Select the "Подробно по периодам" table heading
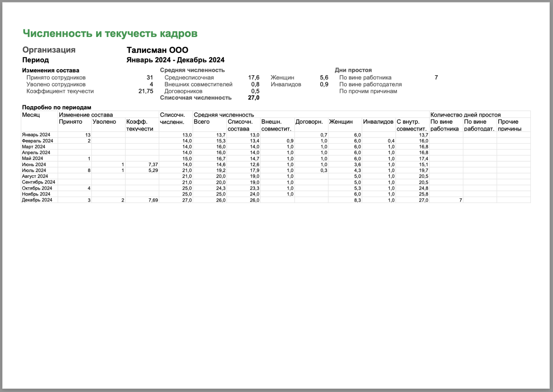Screen dimensions: 553x392 pyautogui.click(x=56, y=107)
